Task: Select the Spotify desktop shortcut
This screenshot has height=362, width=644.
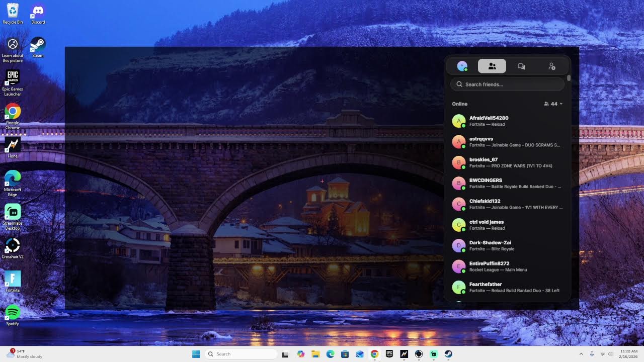Action: click(x=13, y=315)
